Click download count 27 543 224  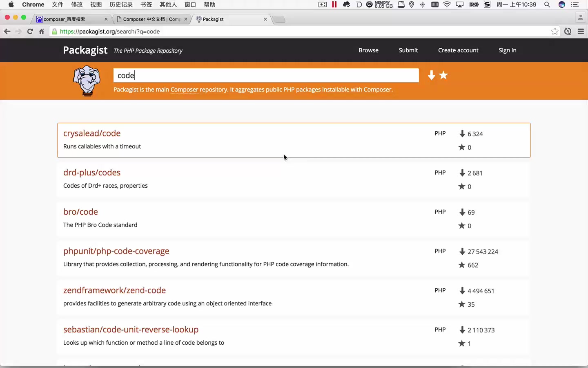[483, 251]
